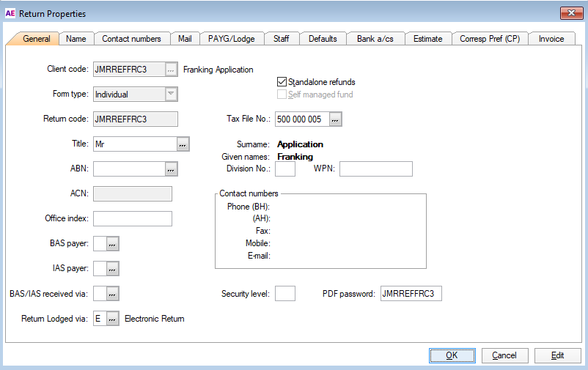Focus the Office index text field
588x370 pixels.
click(x=132, y=218)
